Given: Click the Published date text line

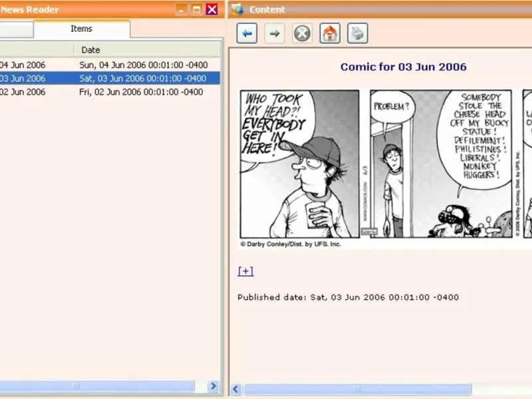Looking at the screenshot, I should tap(348, 297).
